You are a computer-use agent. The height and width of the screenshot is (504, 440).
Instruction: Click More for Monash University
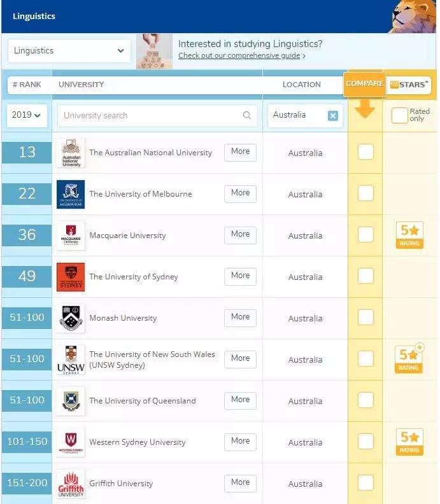240,318
